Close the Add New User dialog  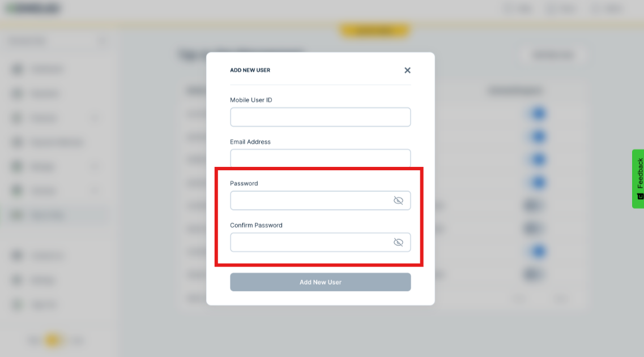pos(407,70)
